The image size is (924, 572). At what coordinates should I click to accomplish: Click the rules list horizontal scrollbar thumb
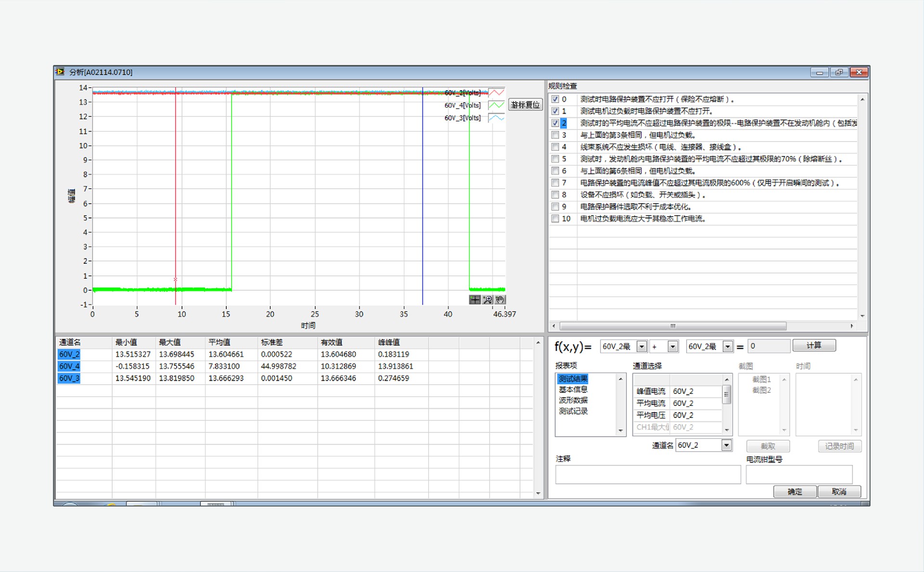pyautogui.click(x=673, y=326)
